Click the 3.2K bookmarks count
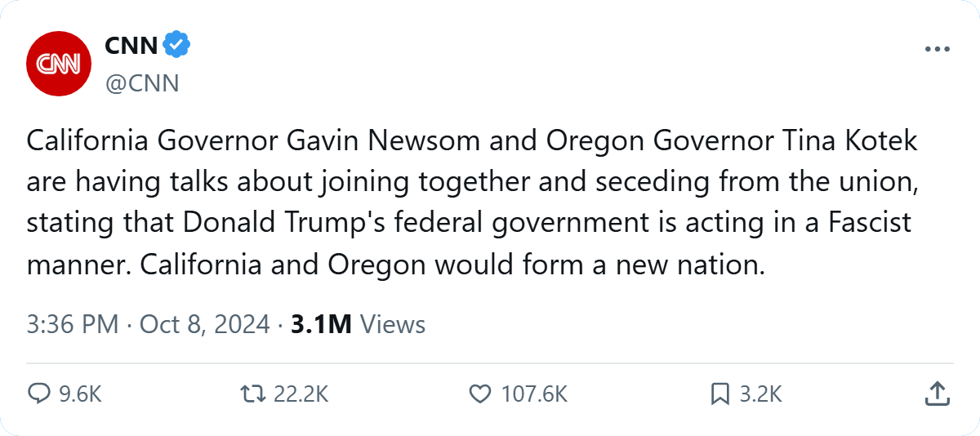Screen dimensions: 980x436 (760, 394)
